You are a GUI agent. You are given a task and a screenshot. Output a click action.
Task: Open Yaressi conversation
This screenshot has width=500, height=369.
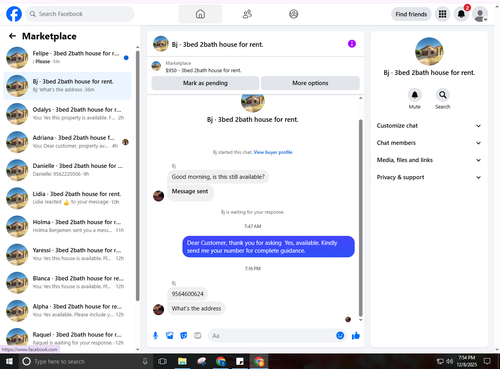(x=67, y=254)
